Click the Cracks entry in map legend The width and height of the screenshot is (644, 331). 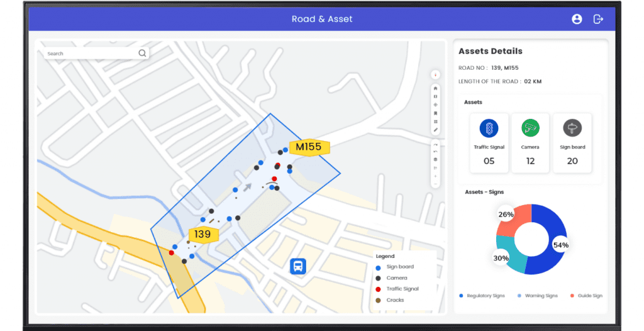(395, 300)
